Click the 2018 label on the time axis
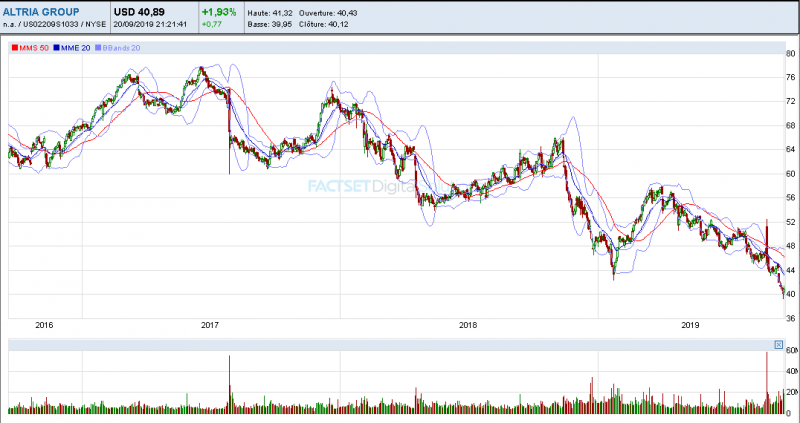 coord(468,325)
